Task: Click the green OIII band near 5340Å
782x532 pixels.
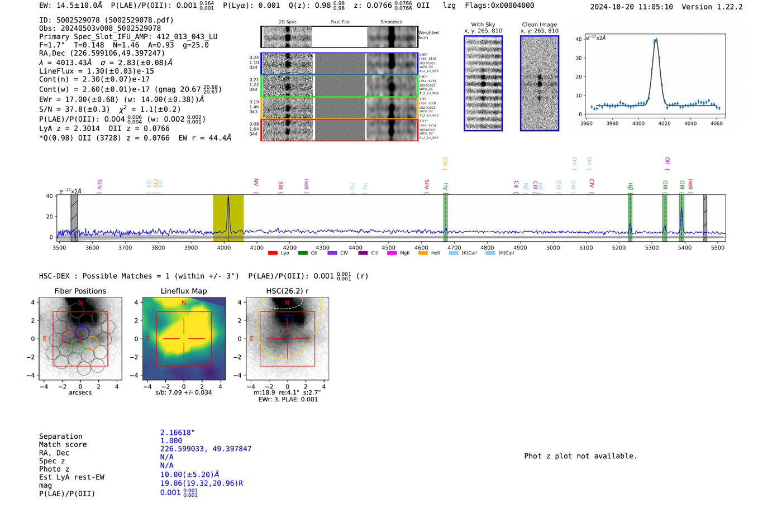Action: (665, 218)
